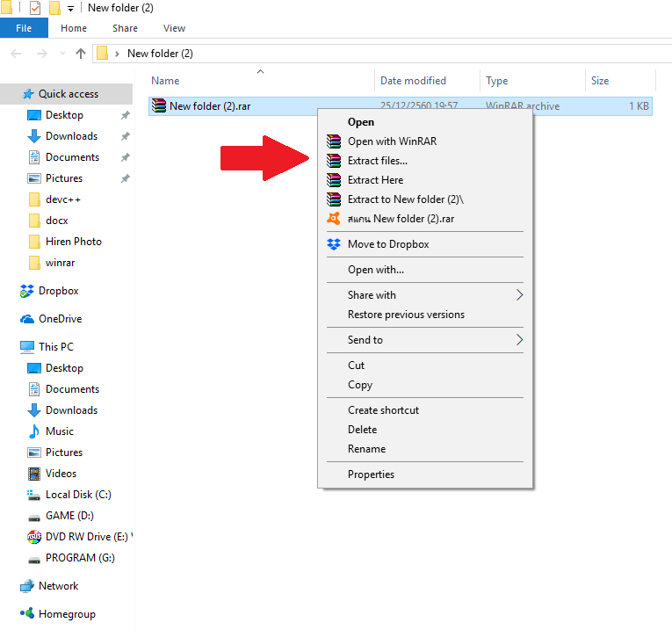Choose Rename in context menu
Image resolution: width=672 pixels, height=630 pixels.
click(x=425, y=449)
